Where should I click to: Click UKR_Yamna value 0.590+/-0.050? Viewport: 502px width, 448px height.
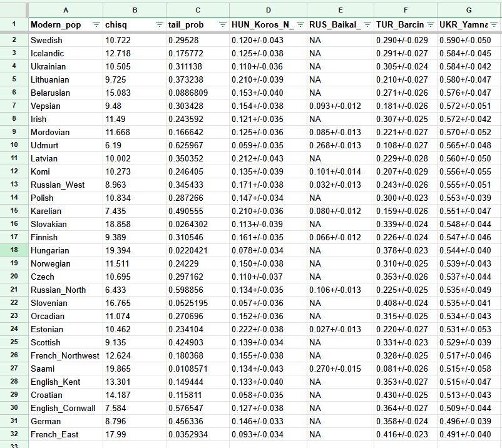click(x=469, y=40)
